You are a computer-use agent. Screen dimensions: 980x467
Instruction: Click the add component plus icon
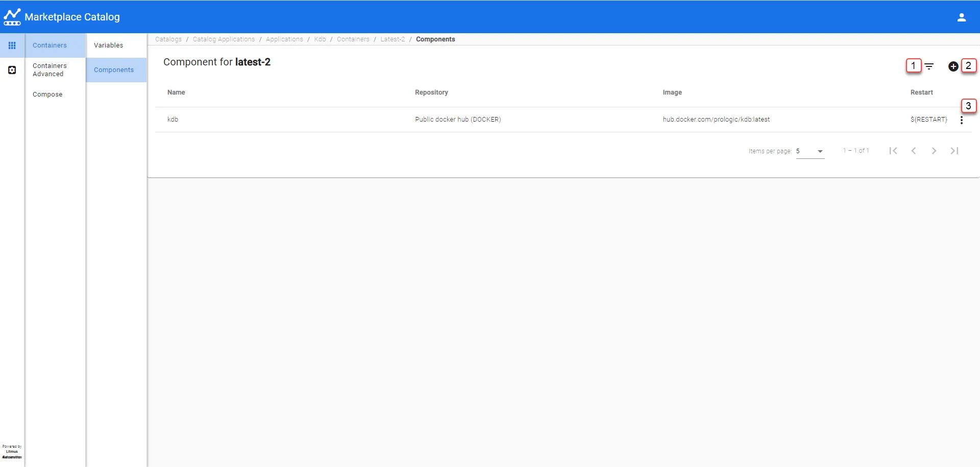[953, 66]
